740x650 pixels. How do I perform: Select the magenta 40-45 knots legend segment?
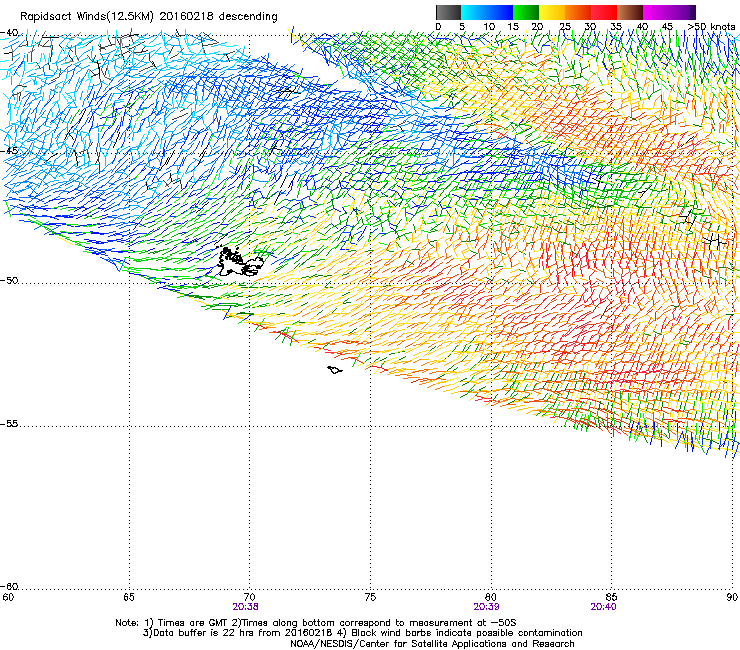[656, 12]
